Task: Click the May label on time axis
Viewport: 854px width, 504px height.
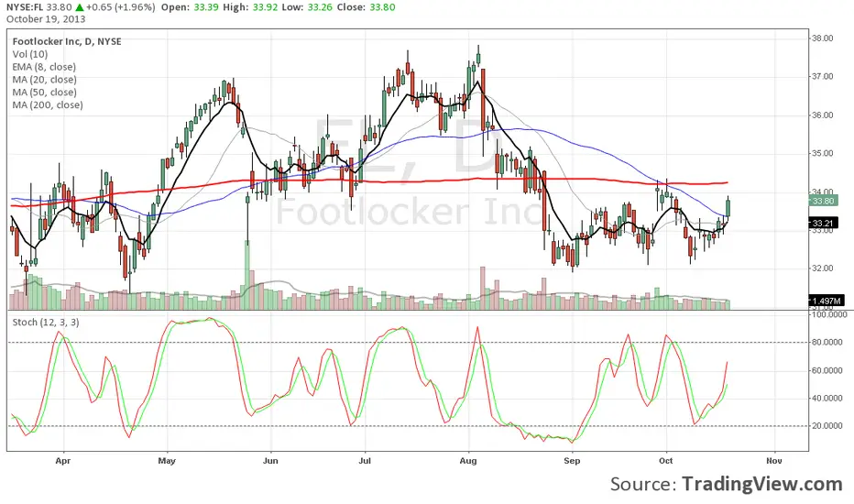Action: pyautogui.click(x=167, y=461)
